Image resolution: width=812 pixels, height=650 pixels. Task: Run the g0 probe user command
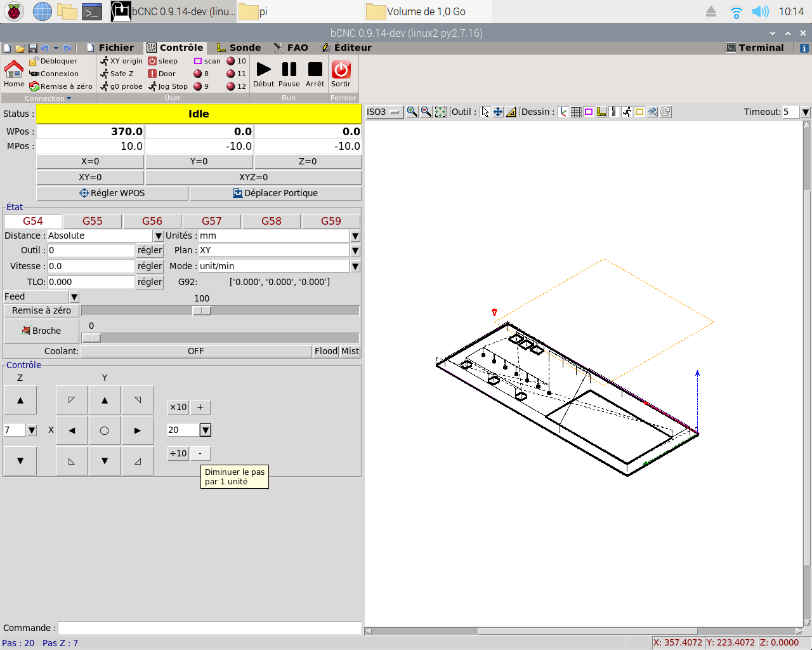click(121, 86)
